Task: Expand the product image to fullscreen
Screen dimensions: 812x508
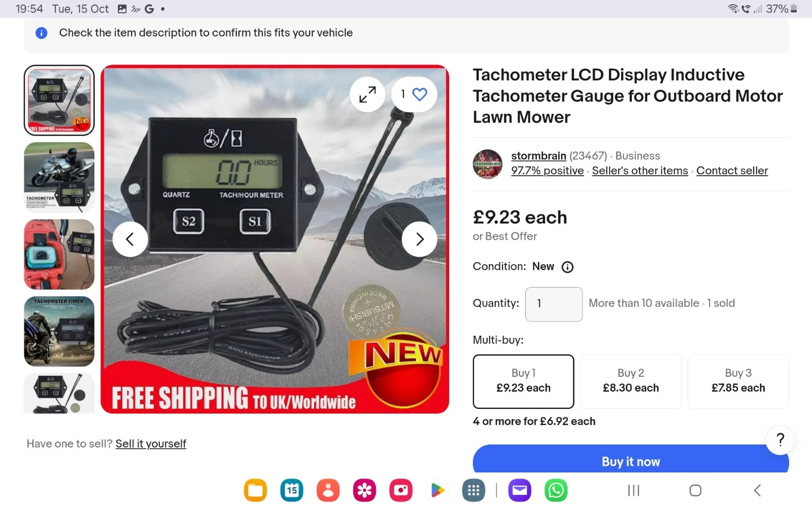Action: pos(367,94)
